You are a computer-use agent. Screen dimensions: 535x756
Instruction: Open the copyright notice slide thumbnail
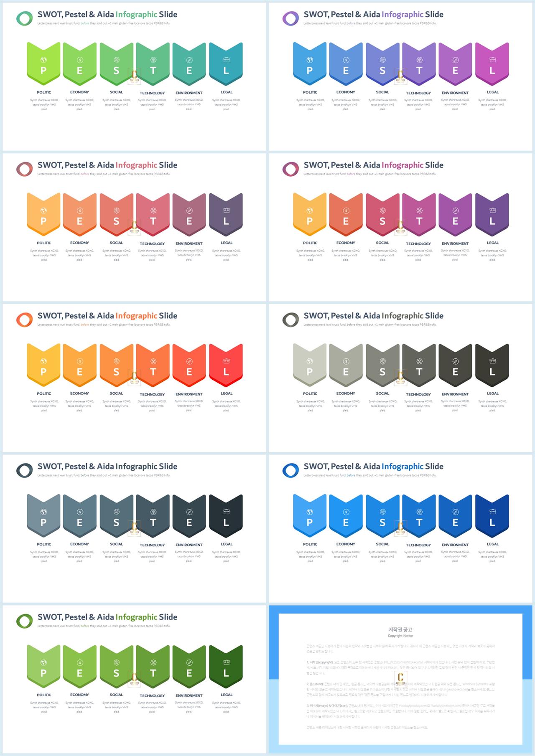(x=400, y=679)
